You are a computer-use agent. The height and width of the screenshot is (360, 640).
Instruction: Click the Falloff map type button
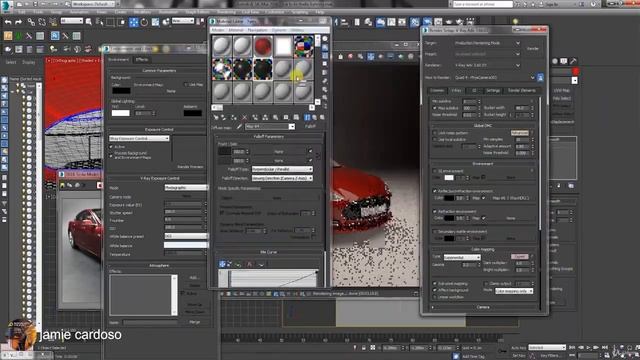coord(311,127)
